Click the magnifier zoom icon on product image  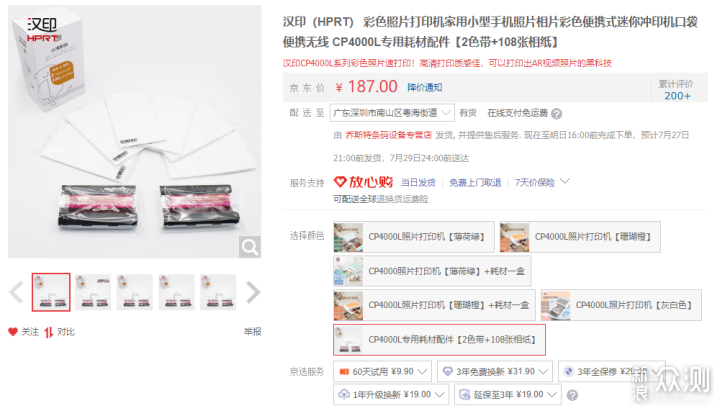[250, 247]
